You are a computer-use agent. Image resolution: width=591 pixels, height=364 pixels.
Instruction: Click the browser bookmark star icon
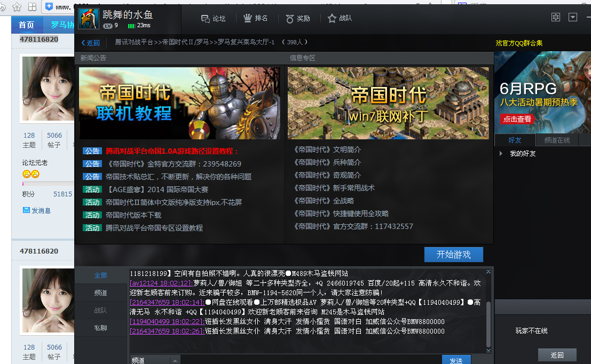click(x=17, y=7)
